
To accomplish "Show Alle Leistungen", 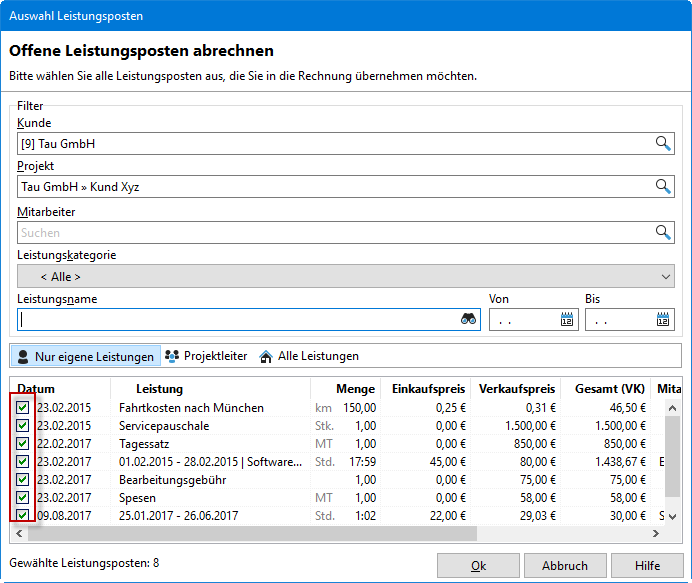I will 309,356.
